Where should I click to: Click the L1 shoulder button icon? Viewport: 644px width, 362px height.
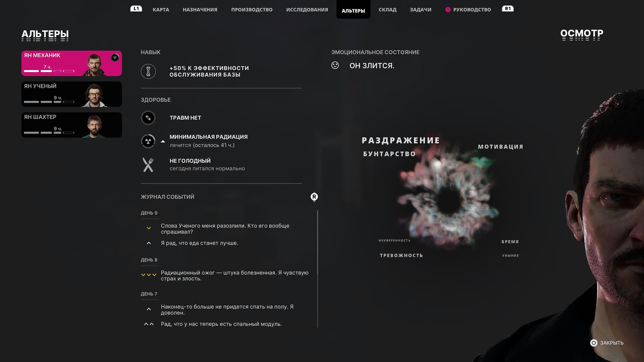136,9
